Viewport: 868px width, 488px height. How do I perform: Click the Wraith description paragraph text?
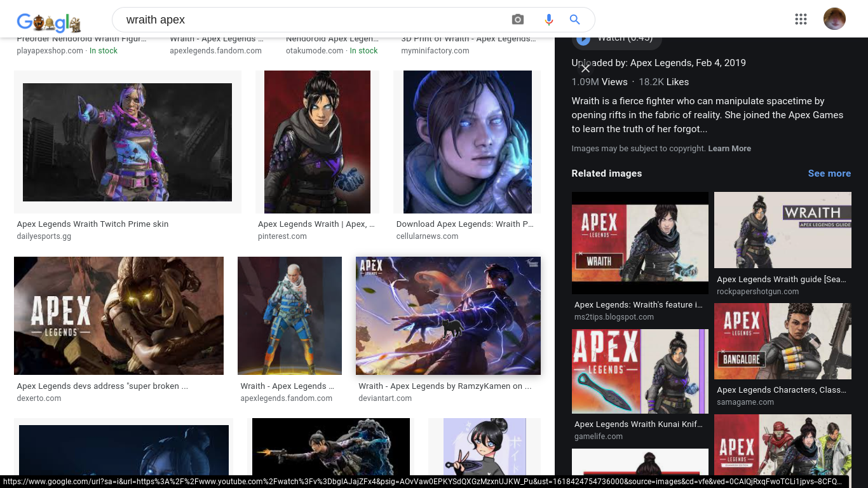coord(707,115)
